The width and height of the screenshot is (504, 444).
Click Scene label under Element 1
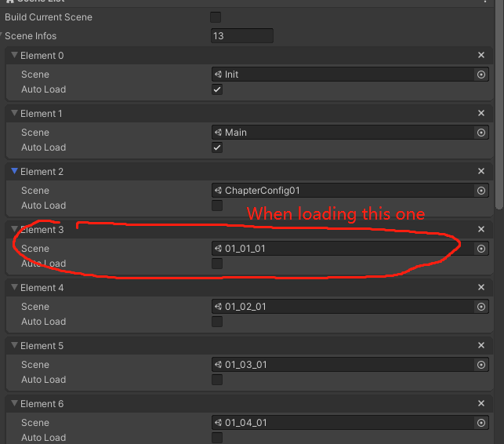click(x=35, y=133)
